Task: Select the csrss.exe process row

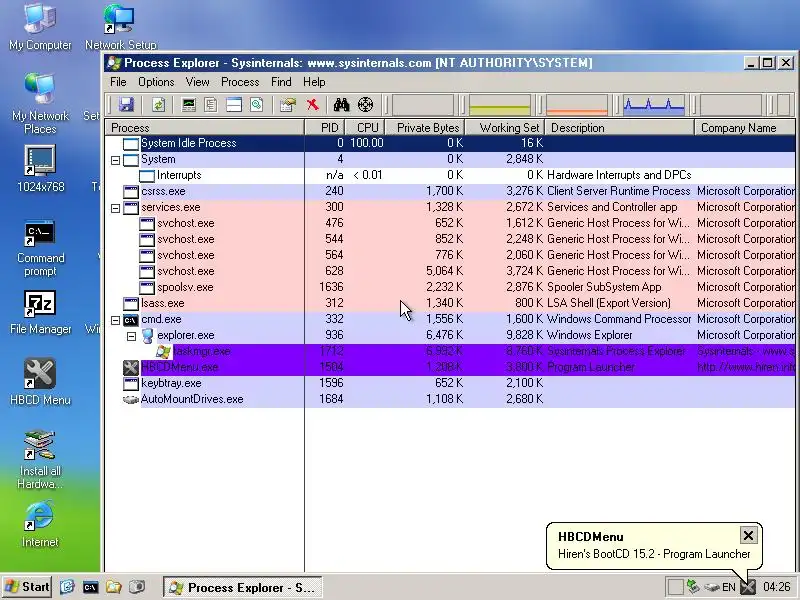Action: (450, 191)
